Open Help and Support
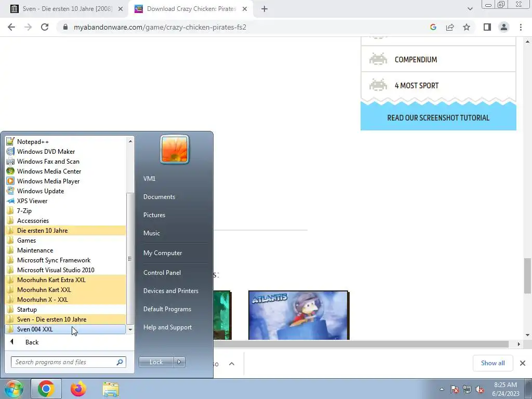 point(167,327)
